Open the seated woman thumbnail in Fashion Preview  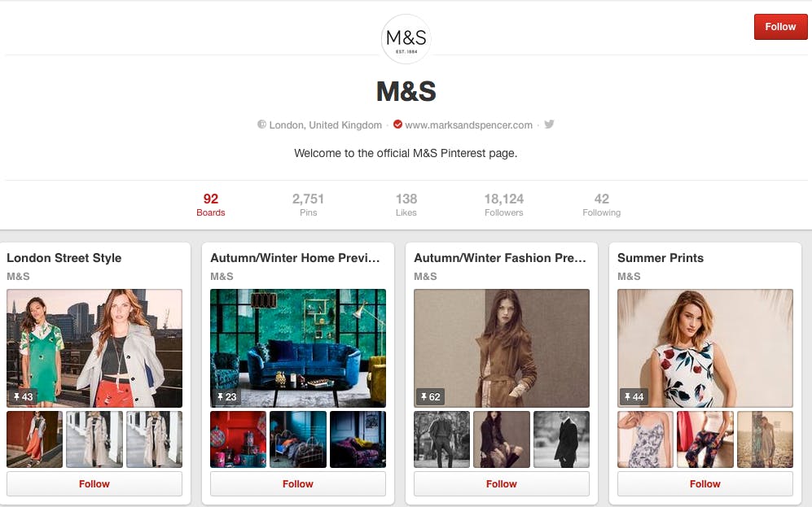501,439
